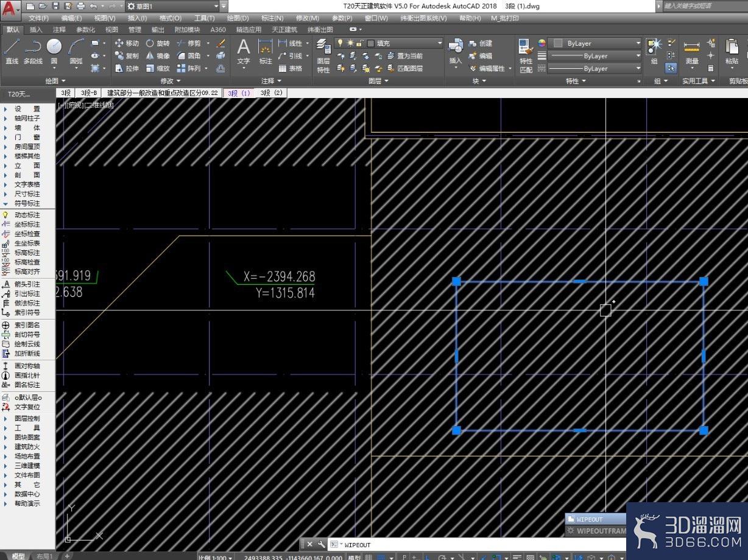Switch to the 注释 ribbon tab
The height and width of the screenshot is (560, 748).
click(59, 29)
